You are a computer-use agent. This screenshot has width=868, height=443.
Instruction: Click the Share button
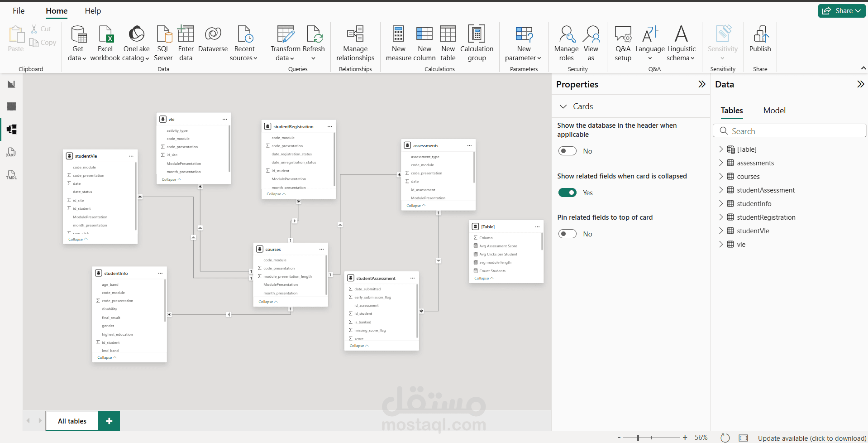tap(842, 11)
